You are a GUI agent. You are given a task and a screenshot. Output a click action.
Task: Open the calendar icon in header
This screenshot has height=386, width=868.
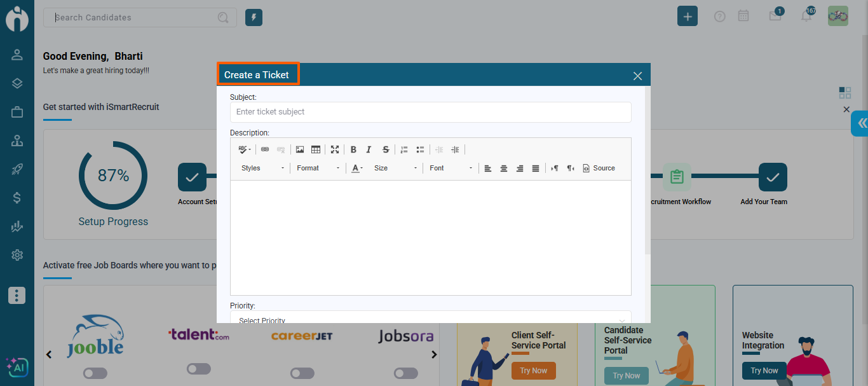(743, 16)
